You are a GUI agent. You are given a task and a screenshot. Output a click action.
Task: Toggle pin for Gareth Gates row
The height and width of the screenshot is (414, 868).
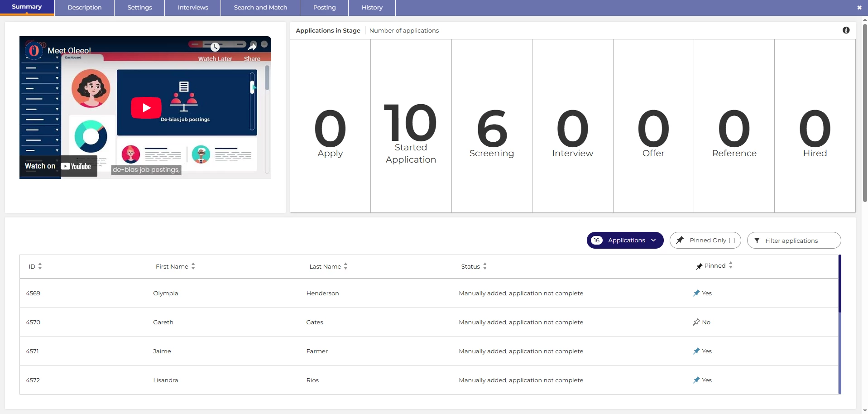pyautogui.click(x=696, y=323)
